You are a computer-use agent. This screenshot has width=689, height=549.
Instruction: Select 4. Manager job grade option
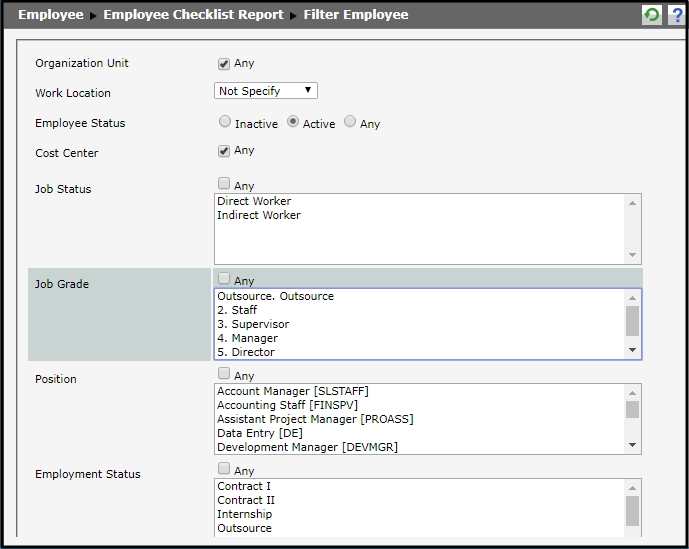click(247, 338)
